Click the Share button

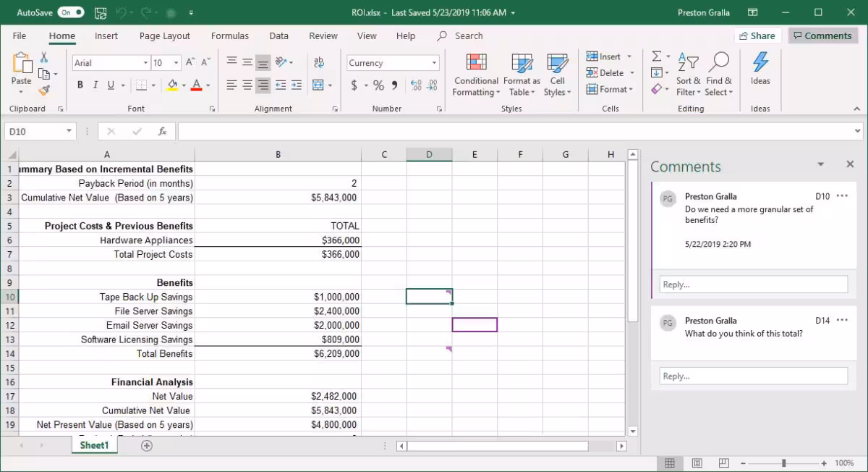point(758,35)
